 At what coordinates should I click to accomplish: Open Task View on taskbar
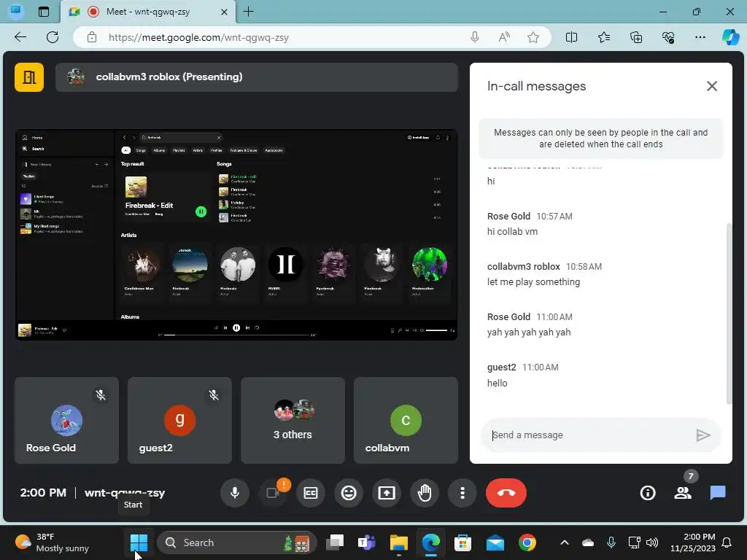pos(334,542)
